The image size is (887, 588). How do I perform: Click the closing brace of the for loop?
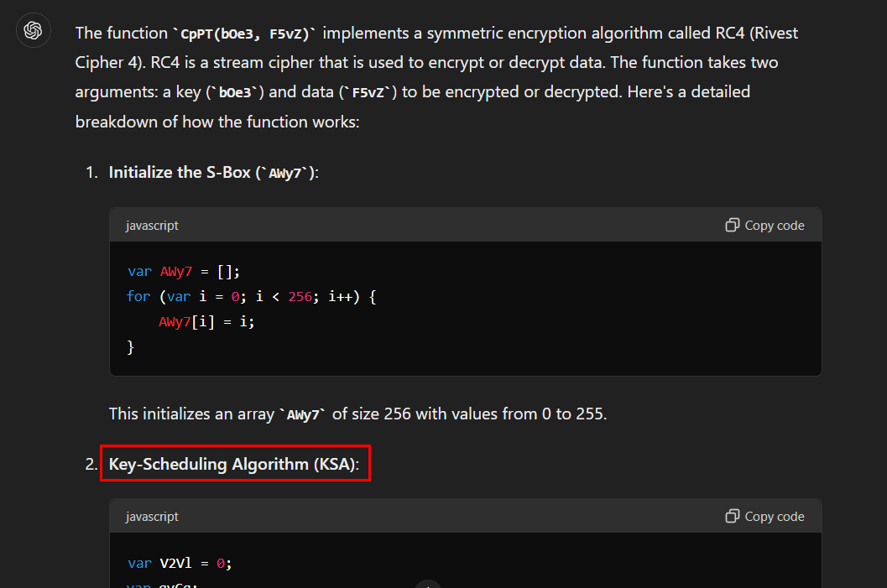coord(131,346)
